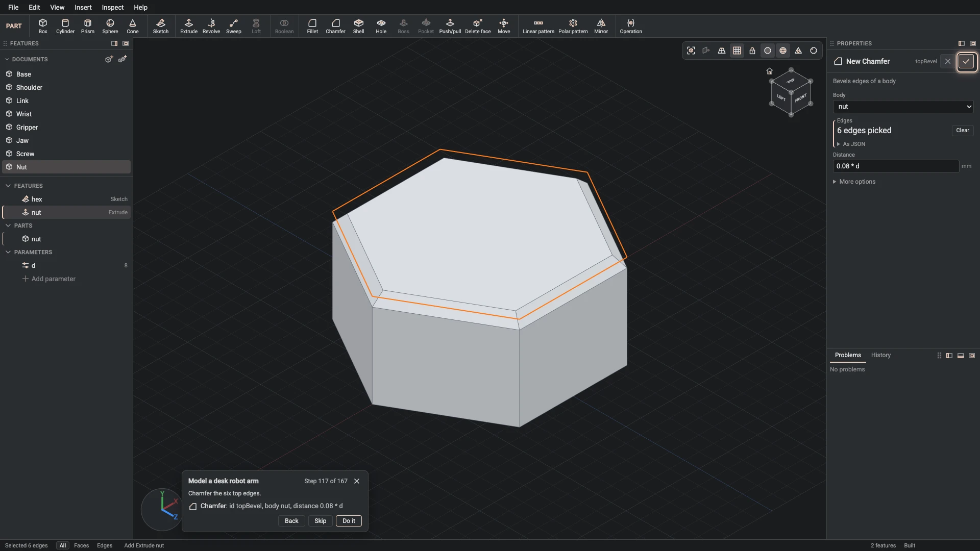
Task: Select the Fillet tool
Action: (312, 26)
